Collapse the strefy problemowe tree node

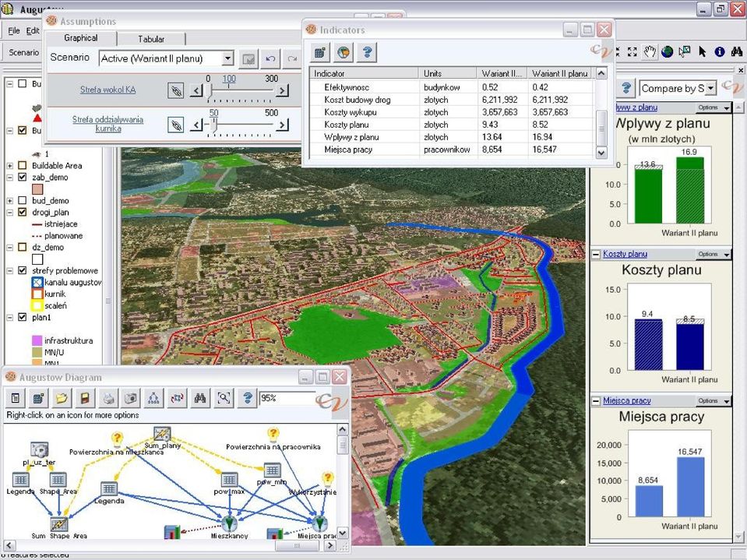coord(9,270)
